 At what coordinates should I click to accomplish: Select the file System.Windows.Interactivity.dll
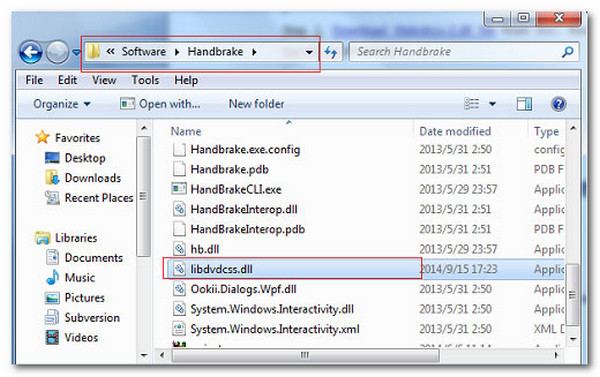pyautogui.click(x=272, y=309)
